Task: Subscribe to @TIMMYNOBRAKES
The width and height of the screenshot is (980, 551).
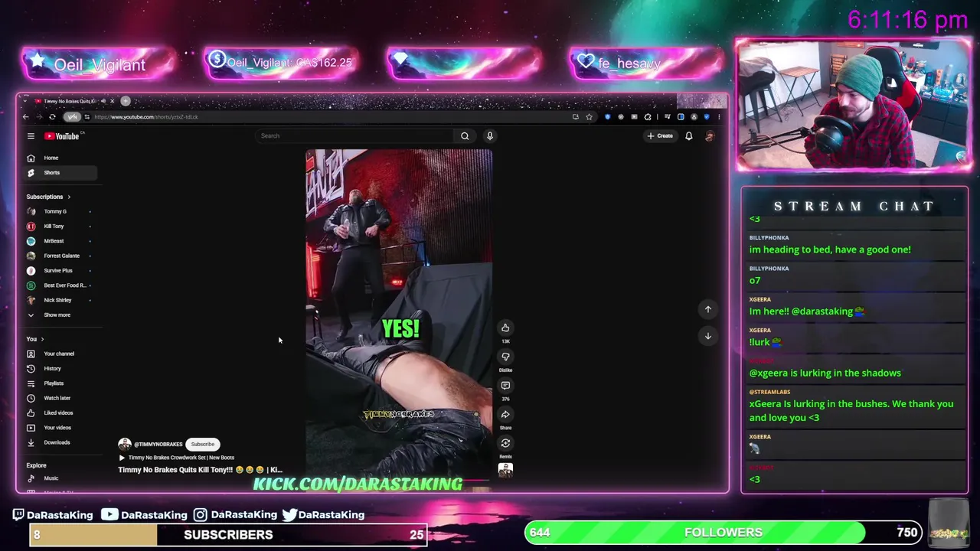Action: pyautogui.click(x=203, y=444)
